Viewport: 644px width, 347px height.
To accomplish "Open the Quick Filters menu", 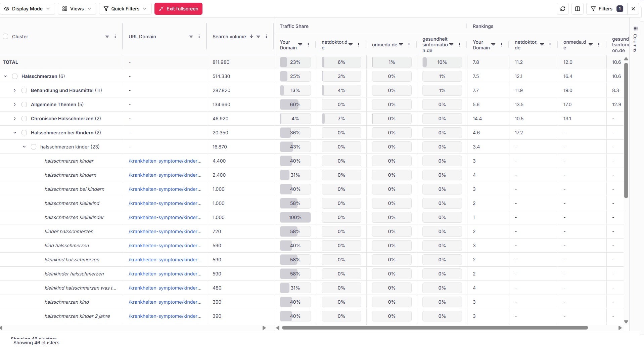I will point(125,9).
